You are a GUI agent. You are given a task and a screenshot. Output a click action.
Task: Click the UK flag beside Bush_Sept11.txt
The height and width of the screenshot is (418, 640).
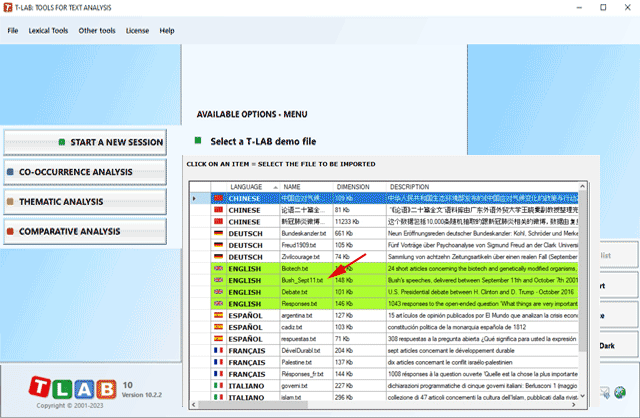pyautogui.click(x=218, y=280)
